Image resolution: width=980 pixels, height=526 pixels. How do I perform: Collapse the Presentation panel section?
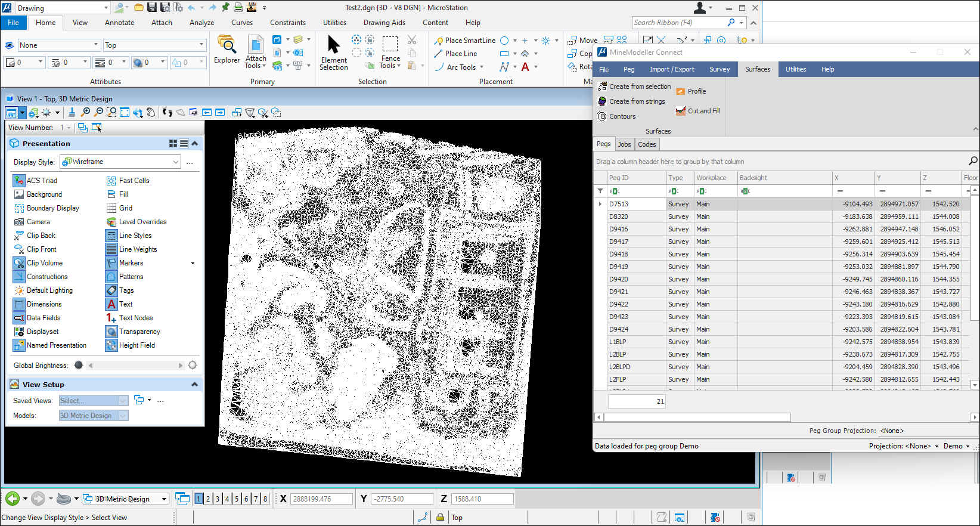tap(194, 144)
